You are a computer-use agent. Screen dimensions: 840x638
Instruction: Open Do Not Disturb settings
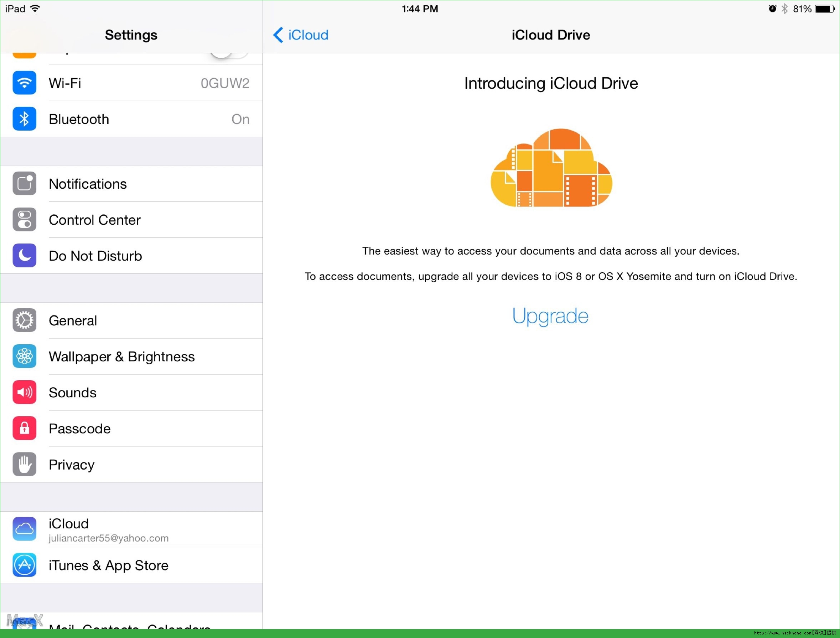click(x=131, y=256)
